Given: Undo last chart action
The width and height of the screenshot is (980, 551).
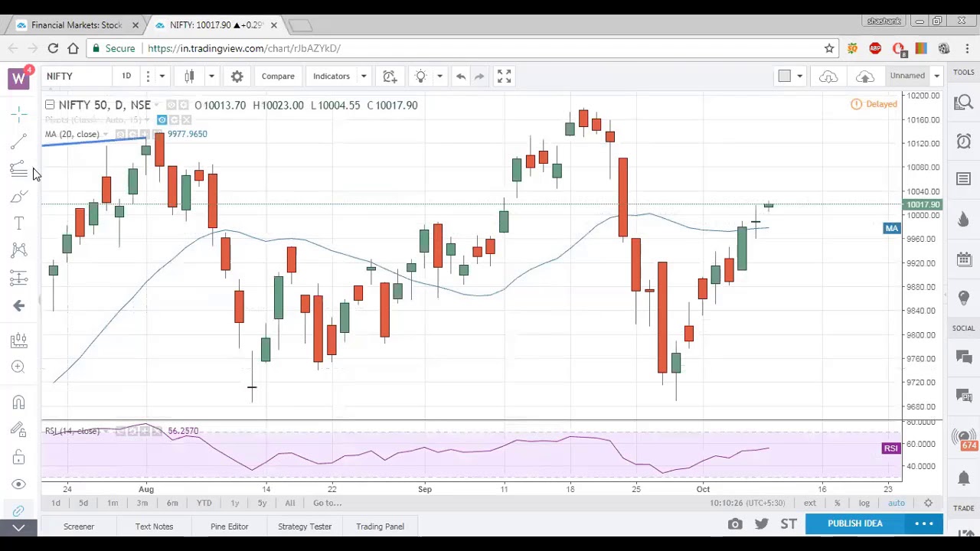Looking at the screenshot, I should (460, 76).
